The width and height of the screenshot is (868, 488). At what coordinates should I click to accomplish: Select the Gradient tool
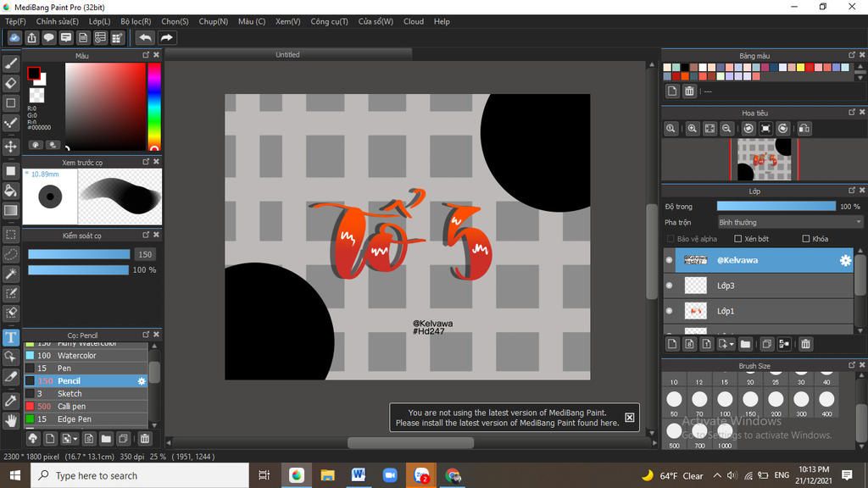(x=10, y=210)
